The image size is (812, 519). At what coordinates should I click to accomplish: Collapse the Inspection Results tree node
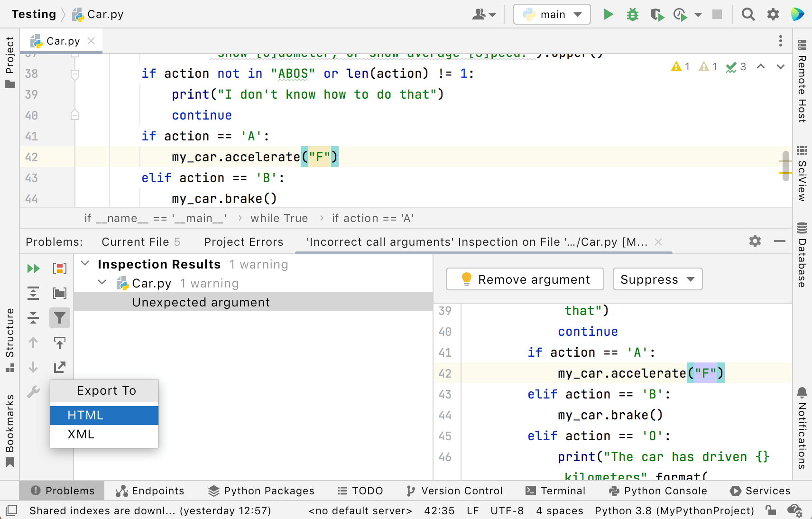point(85,263)
